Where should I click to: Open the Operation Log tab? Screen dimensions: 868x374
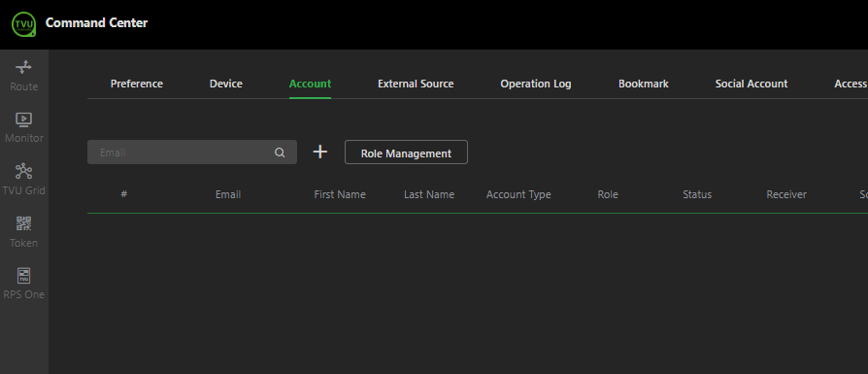click(536, 84)
